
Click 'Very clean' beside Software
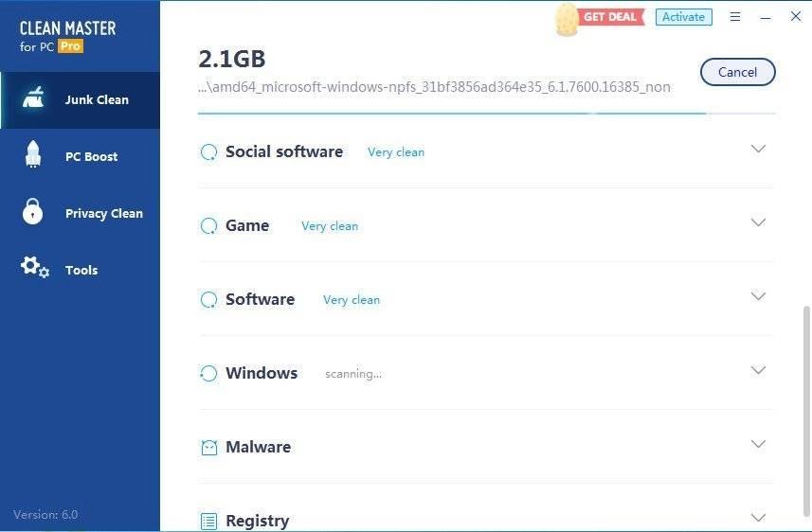coord(352,300)
